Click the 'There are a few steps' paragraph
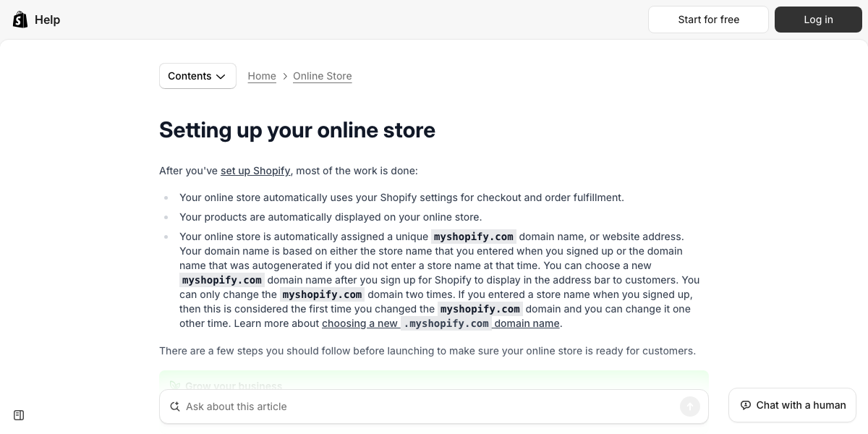The width and height of the screenshot is (868, 434). pyautogui.click(x=427, y=351)
